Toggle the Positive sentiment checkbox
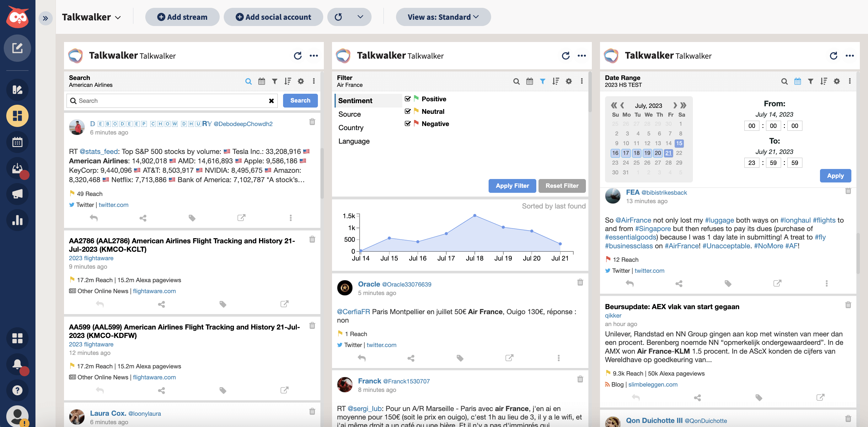 tap(407, 99)
